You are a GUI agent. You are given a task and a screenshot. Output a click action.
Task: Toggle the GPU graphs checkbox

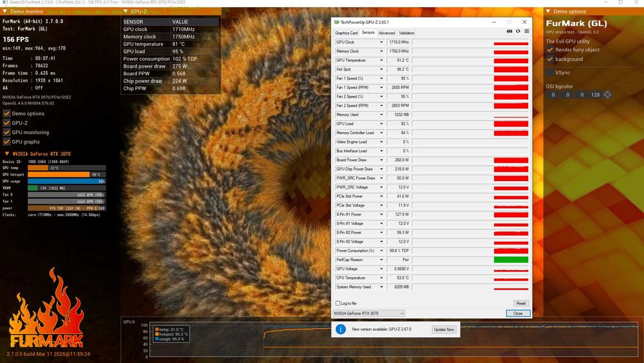tap(6, 142)
